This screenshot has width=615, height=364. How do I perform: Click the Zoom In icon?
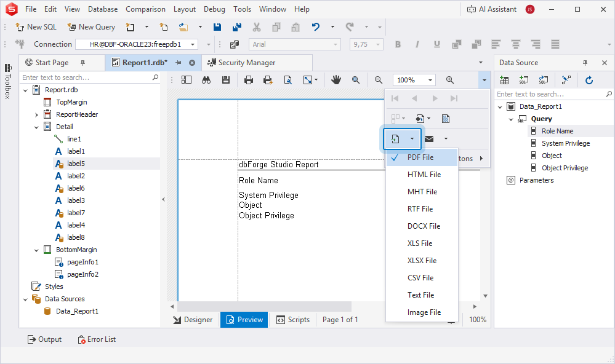(x=450, y=80)
